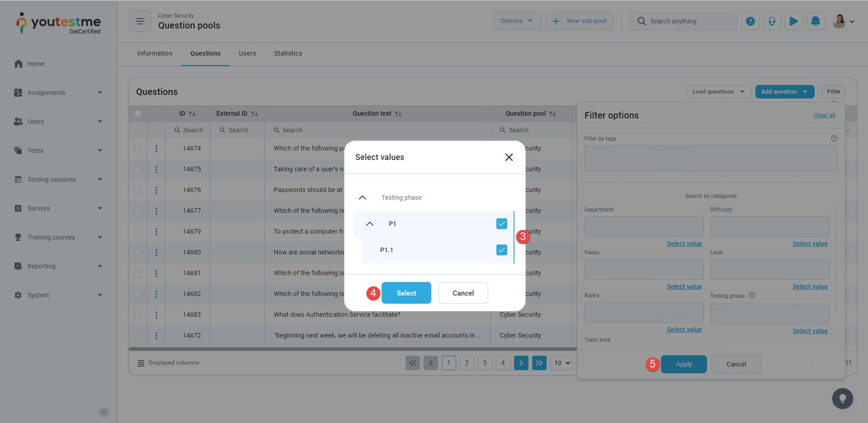The height and width of the screenshot is (423, 868).
Task: Open the Information tab
Action: click(155, 54)
